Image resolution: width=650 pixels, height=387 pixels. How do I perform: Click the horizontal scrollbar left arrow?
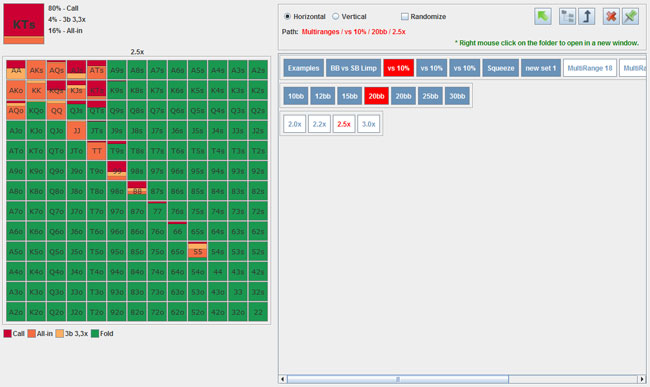click(x=283, y=379)
